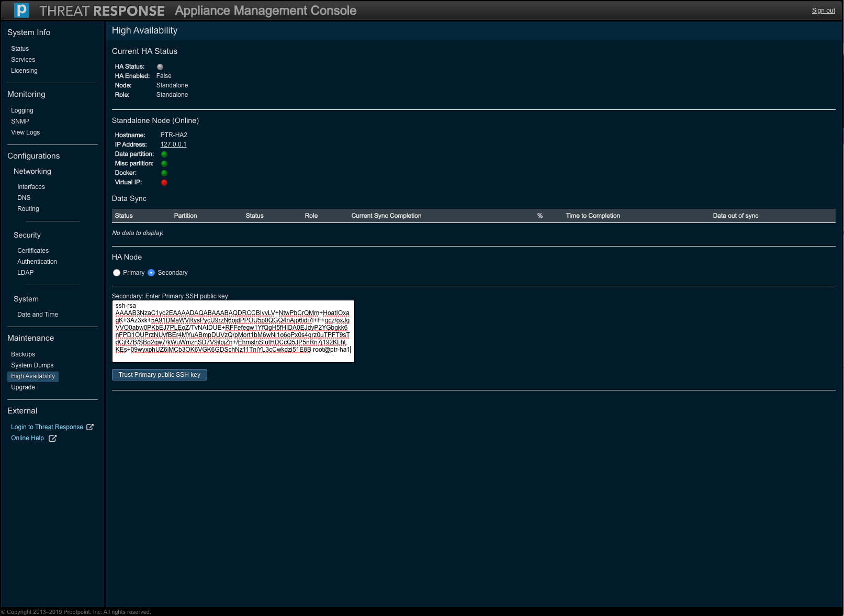
Task: Click the green Docker status indicator
Action: coord(164,173)
